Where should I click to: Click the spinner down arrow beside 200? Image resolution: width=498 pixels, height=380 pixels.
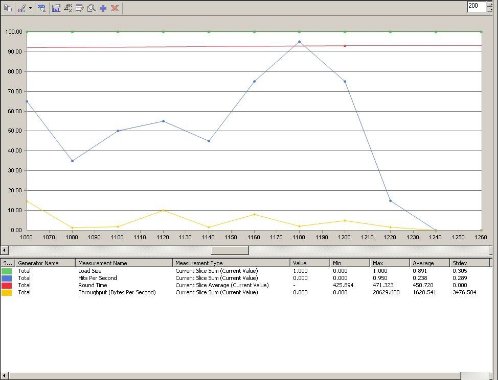click(x=490, y=10)
